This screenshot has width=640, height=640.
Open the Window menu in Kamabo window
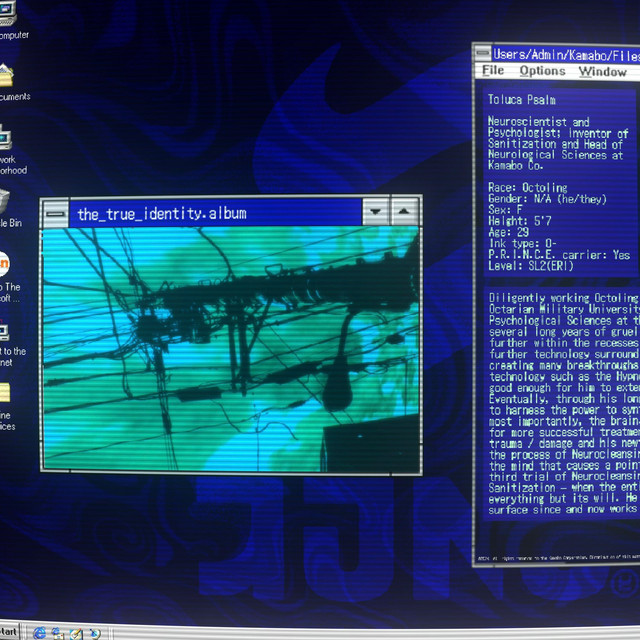[x=602, y=72]
